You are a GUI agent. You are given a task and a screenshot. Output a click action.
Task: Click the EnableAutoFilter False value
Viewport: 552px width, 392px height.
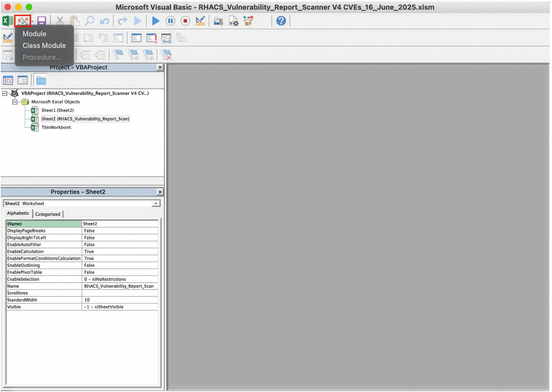click(120, 245)
